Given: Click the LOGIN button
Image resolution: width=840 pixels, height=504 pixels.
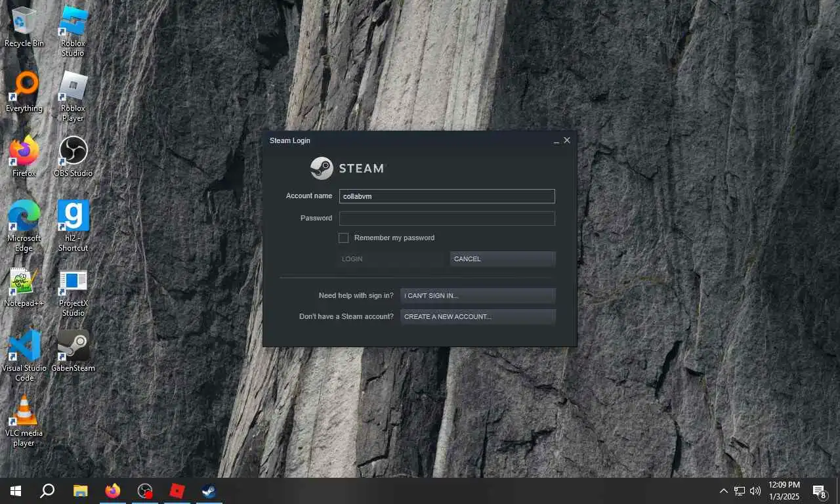Looking at the screenshot, I should pos(392,259).
